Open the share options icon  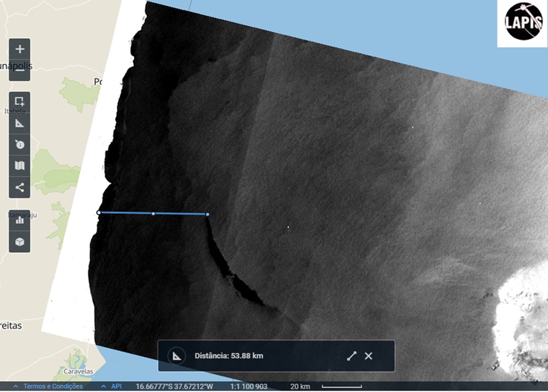(x=19, y=188)
